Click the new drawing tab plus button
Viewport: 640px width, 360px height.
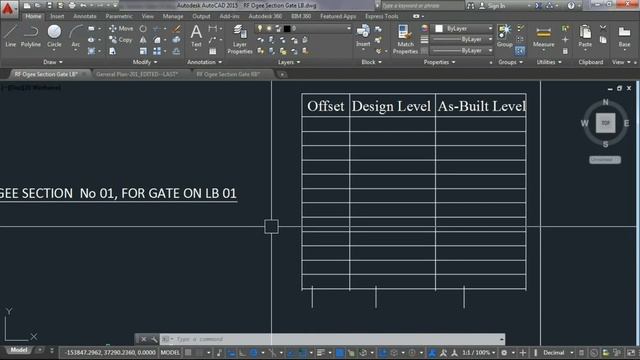(282, 75)
